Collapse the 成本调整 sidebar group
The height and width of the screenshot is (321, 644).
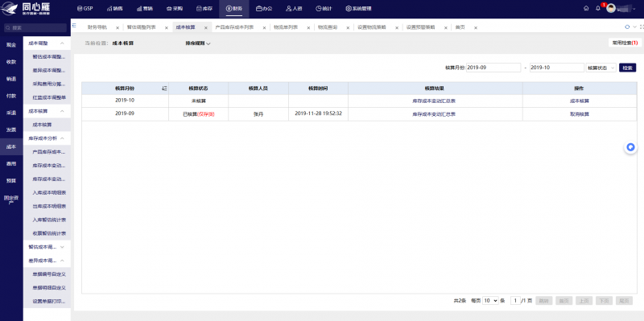[62, 43]
